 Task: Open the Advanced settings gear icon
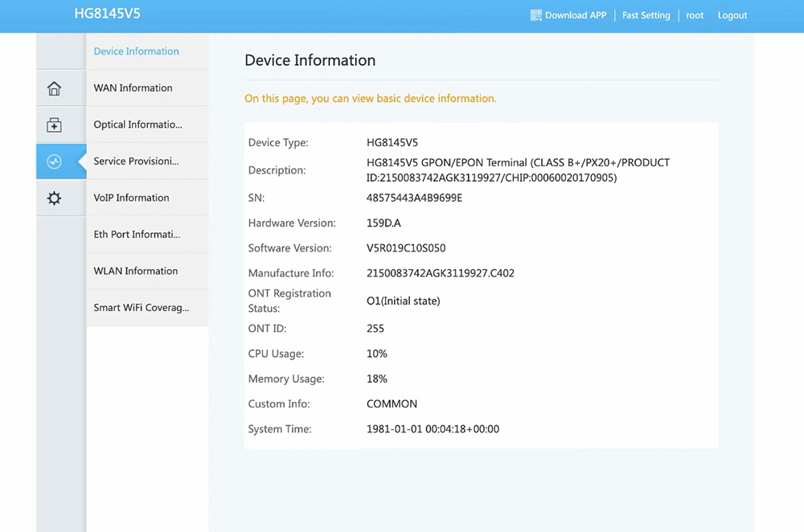(54, 198)
